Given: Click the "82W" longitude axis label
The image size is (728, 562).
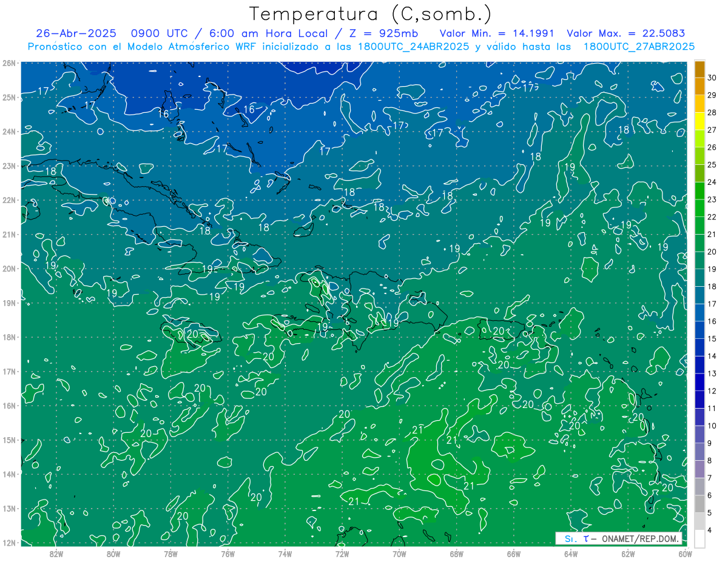Looking at the screenshot, I should point(56,554).
